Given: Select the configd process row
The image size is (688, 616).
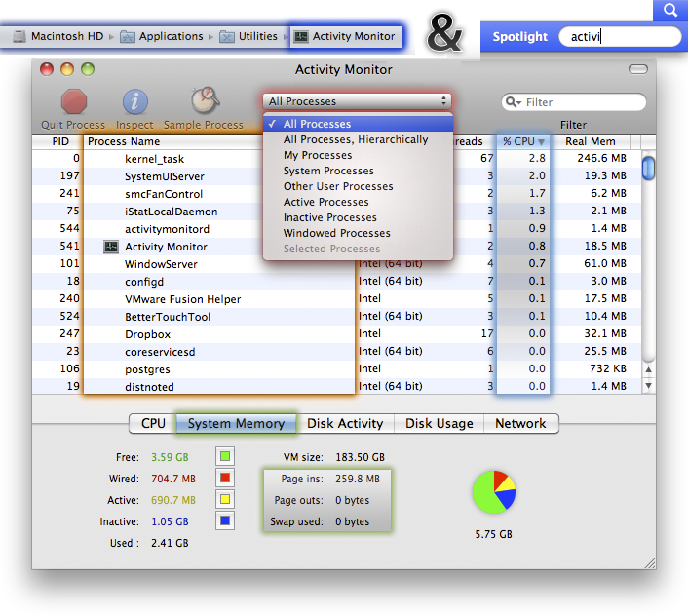Looking at the screenshot, I should tap(336, 282).
